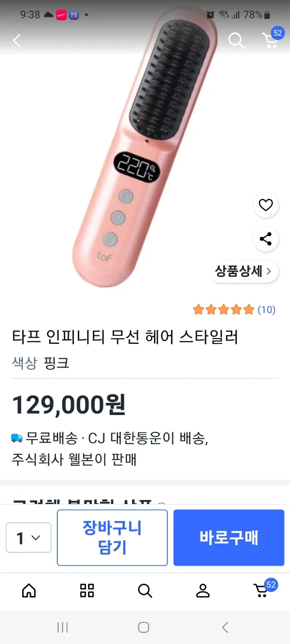Open the cart icon in top header
Viewport: 290px width, 644px height.
[270, 40]
